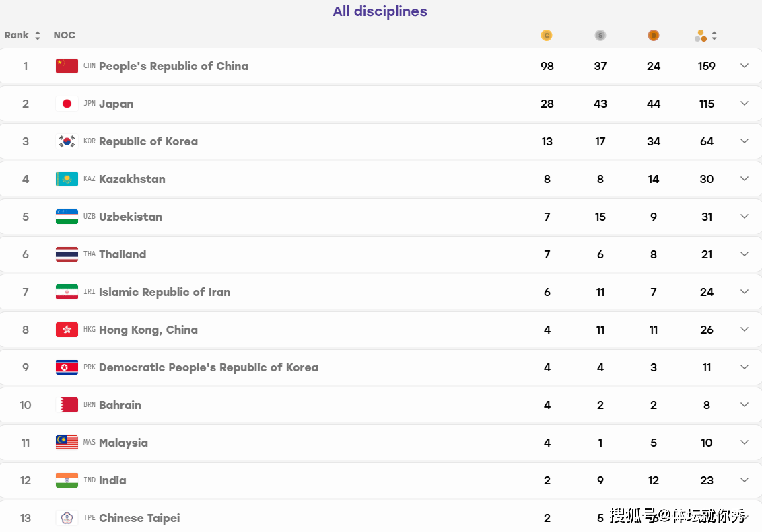
Task: Expand the India row chevron
Action: coord(744,480)
